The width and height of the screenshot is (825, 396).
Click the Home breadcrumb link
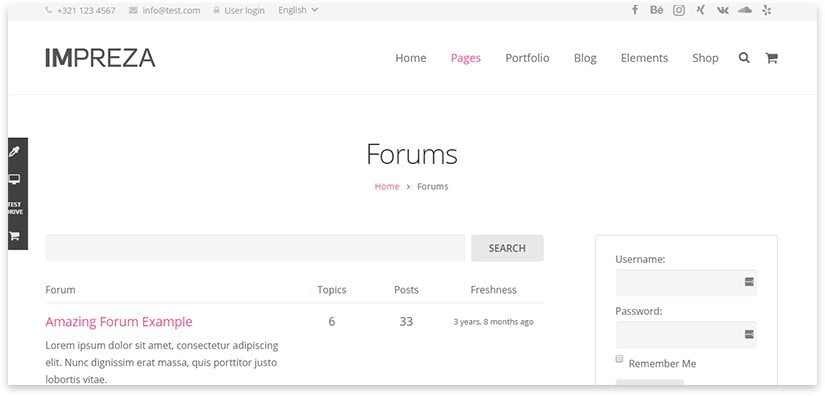(x=387, y=186)
